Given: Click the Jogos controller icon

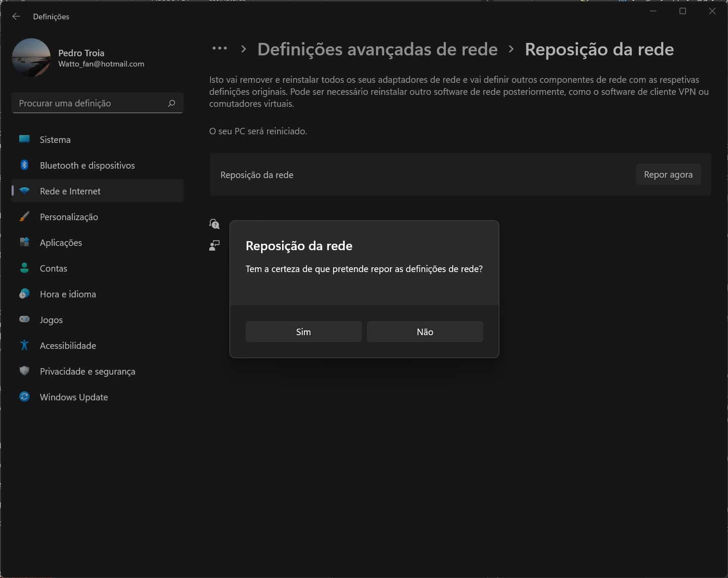Looking at the screenshot, I should [24, 319].
